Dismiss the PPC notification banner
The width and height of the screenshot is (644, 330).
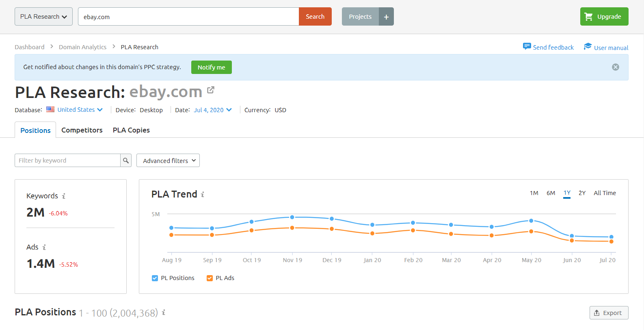tap(616, 67)
